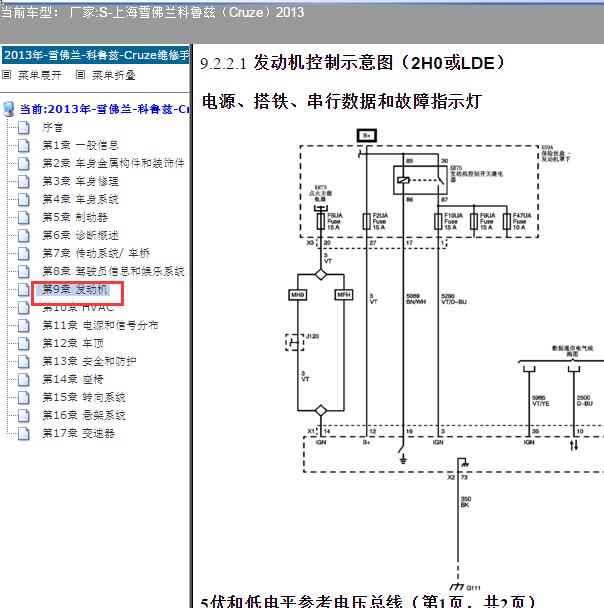The height and width of the screenshot is (608, 604).
Task: Open 第11章 电源和信号分布
Action: coord(100,325)
